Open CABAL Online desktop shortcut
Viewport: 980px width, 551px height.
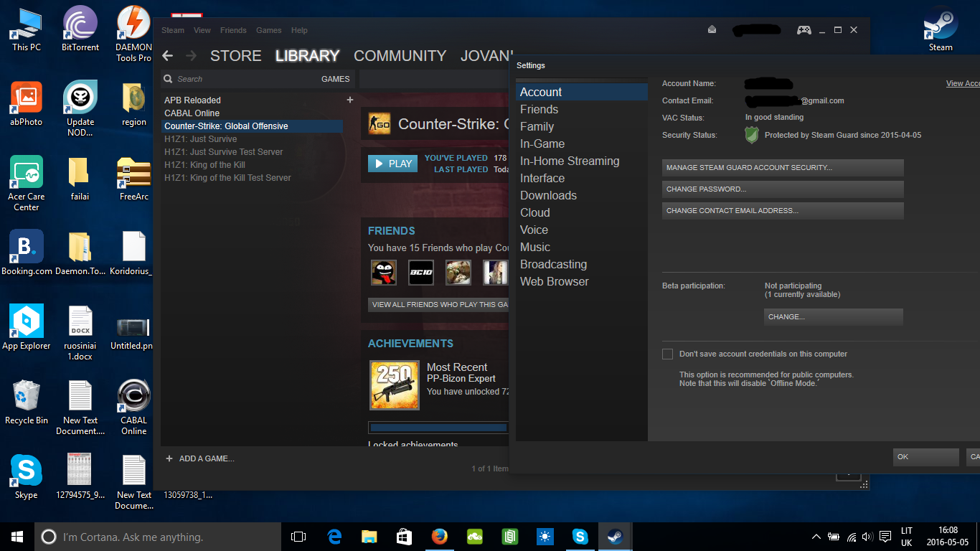[x=134, y=408]
